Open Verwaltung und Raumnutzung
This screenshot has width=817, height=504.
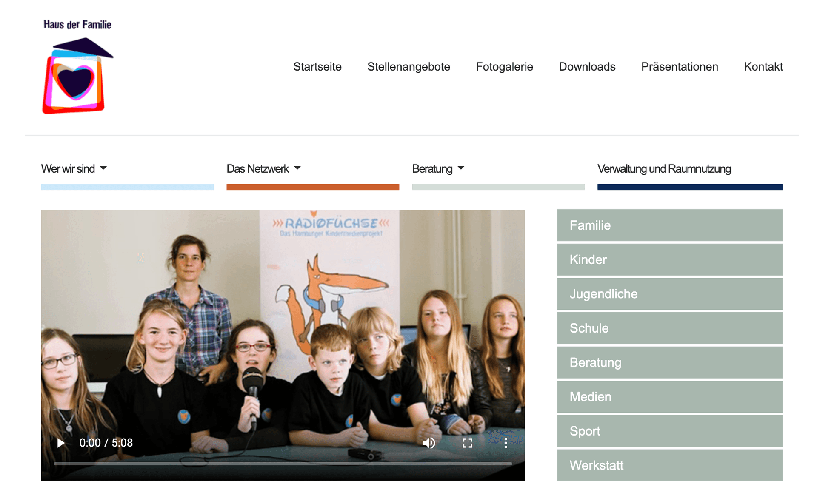[664, 169]
